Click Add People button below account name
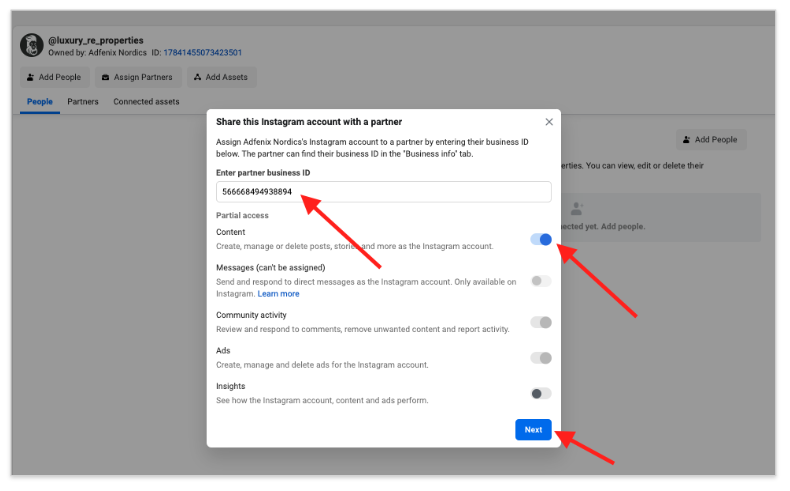Viewport: 790px width, 491px height. 54,77
